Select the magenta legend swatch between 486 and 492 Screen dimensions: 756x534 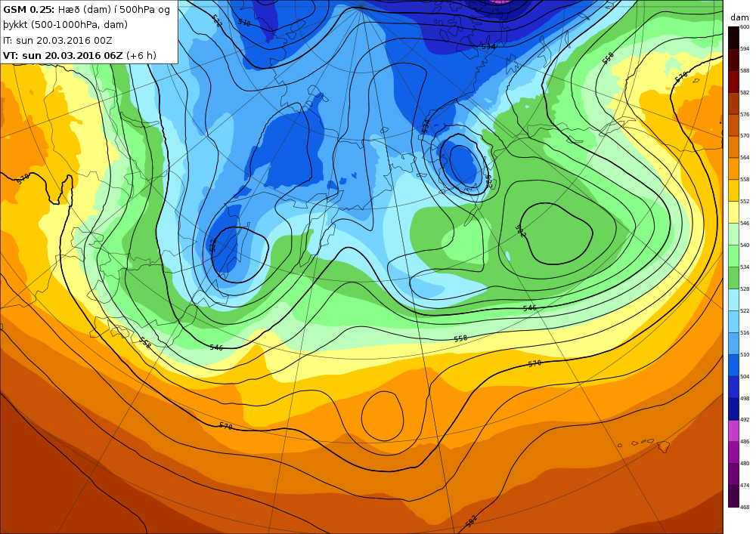coord(733,431)
